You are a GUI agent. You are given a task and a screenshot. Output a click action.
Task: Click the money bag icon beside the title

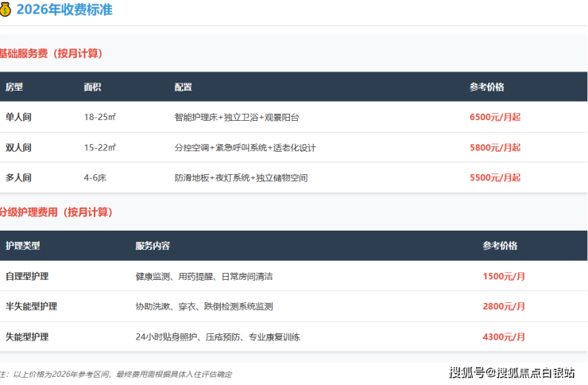(6, 10)
